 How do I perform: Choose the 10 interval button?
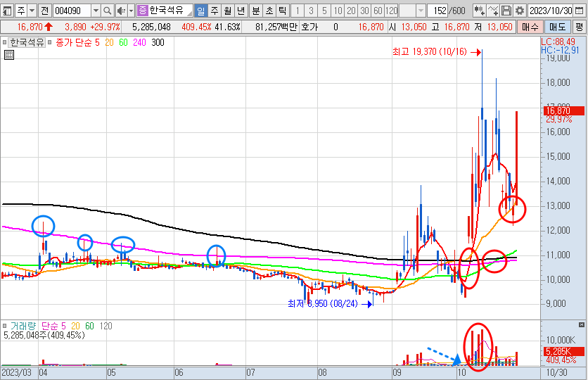pyautogui.click(x=338, y=11)
